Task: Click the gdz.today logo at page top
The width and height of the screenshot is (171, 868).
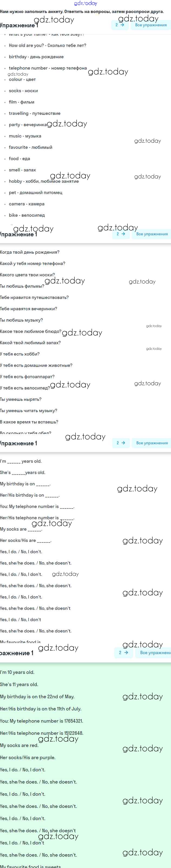Action: pos(85,3)
